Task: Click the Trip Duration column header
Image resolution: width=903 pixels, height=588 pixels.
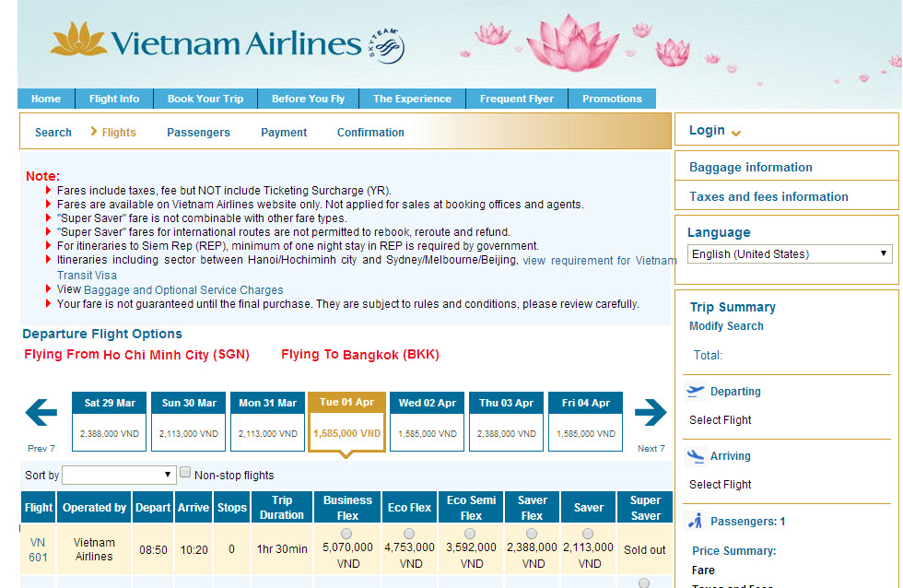Action: tap(282, 508)
